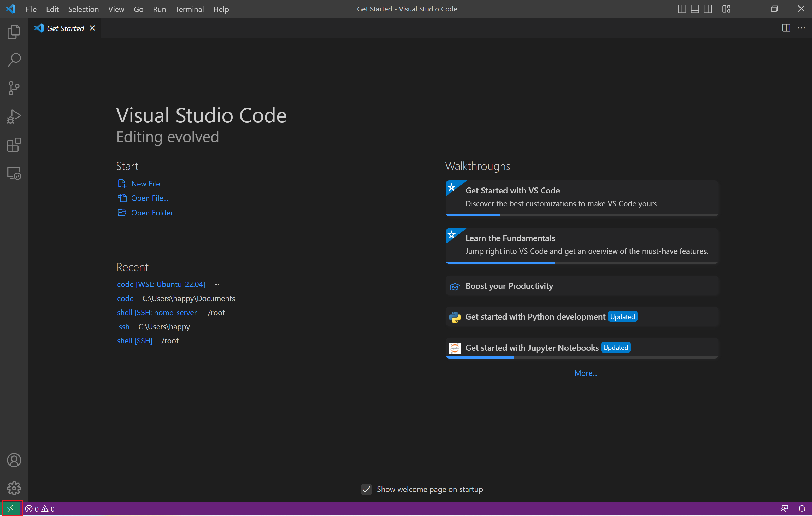Toggle the primary side bar layout icon
The width and height of the screenshot is (812, 516).
[x=682, y=9]
